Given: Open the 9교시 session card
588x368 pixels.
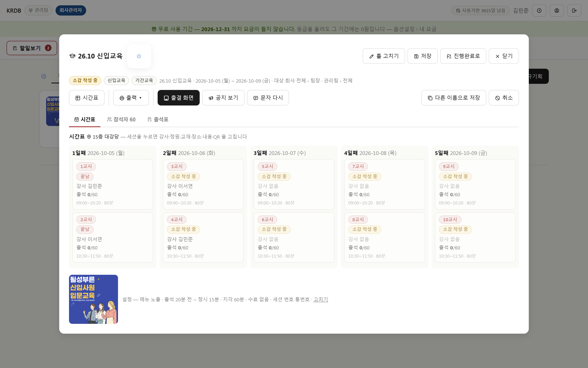Looking at the screenshot, I should coord(475,184).
